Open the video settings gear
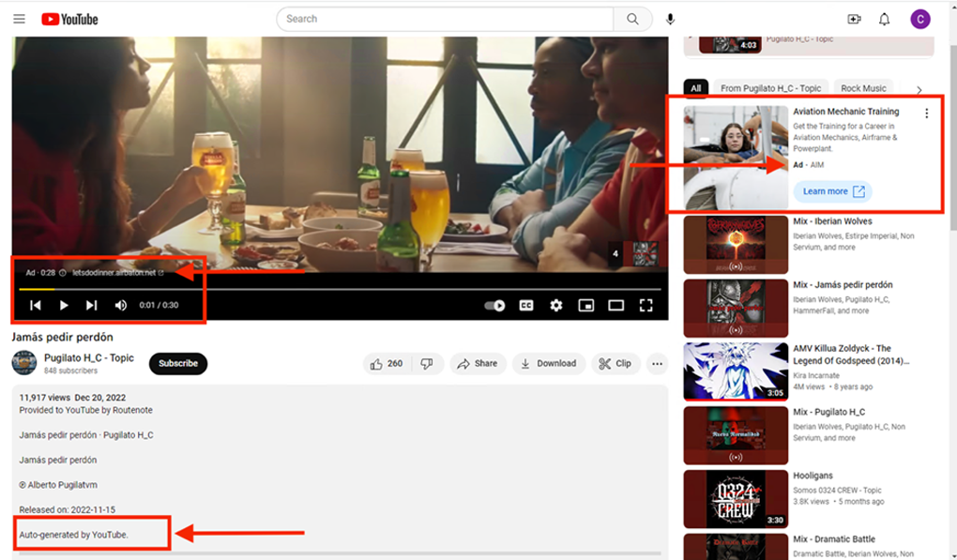Image resolution: width=957 pixels, height=560 pixels. coord(556,305)
